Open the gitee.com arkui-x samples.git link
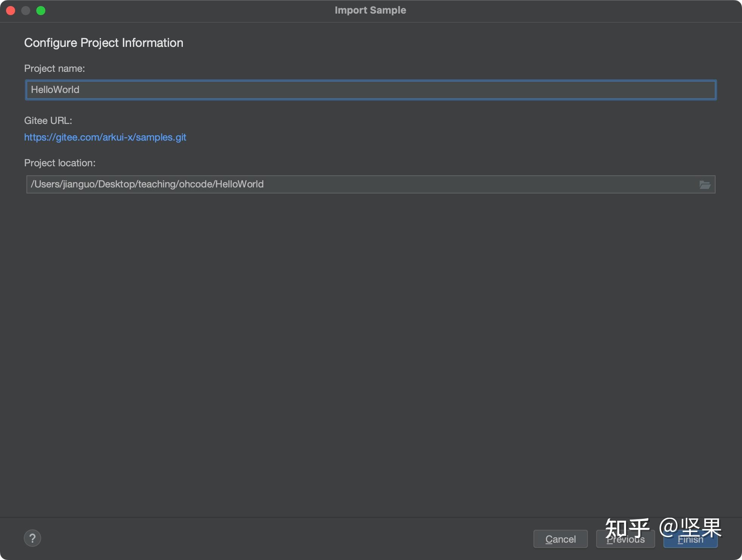This screenshot has height=560, width=742. click(x=105, y=137)
